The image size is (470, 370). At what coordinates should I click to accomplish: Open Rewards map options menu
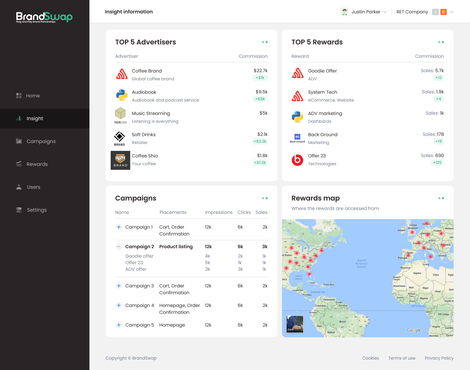(x=441, y=198)
